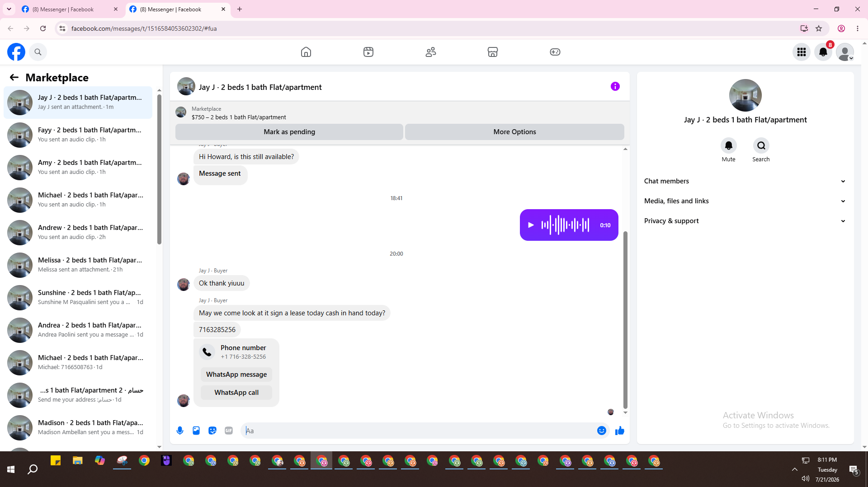Open the emoji picker in message box

(602, 431)
